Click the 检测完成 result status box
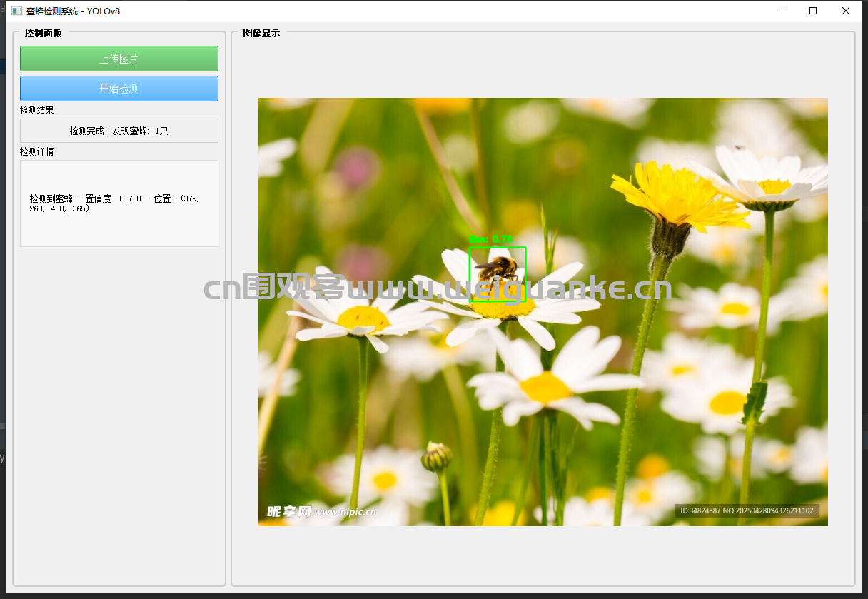This screenshot has height=599, width=868. (x=118, y=131)
